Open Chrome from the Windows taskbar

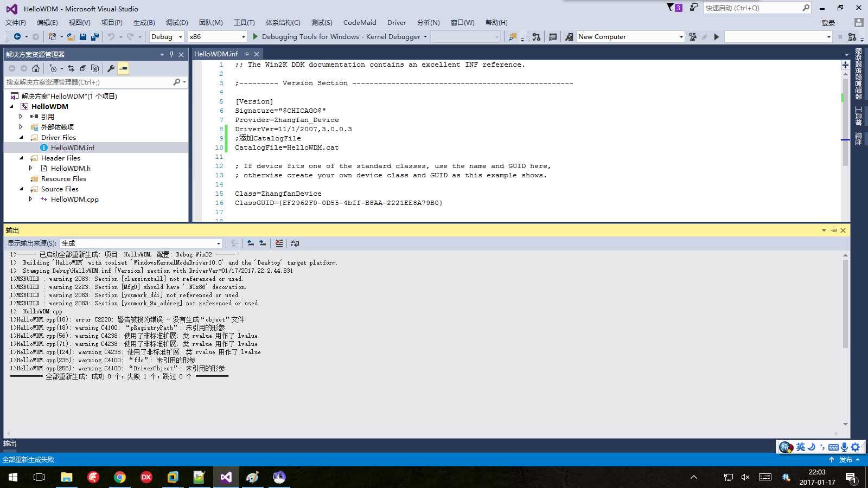coord(119,477)
